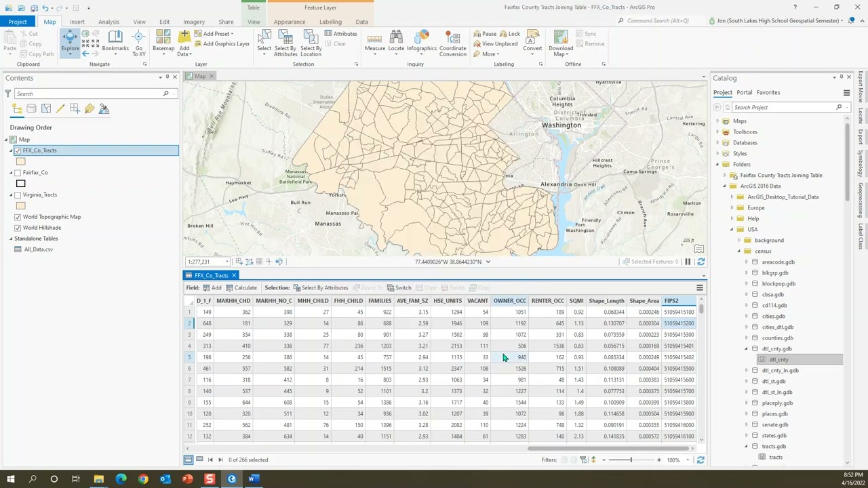Refresh the attribute table
868x488 pixels.
701,460
